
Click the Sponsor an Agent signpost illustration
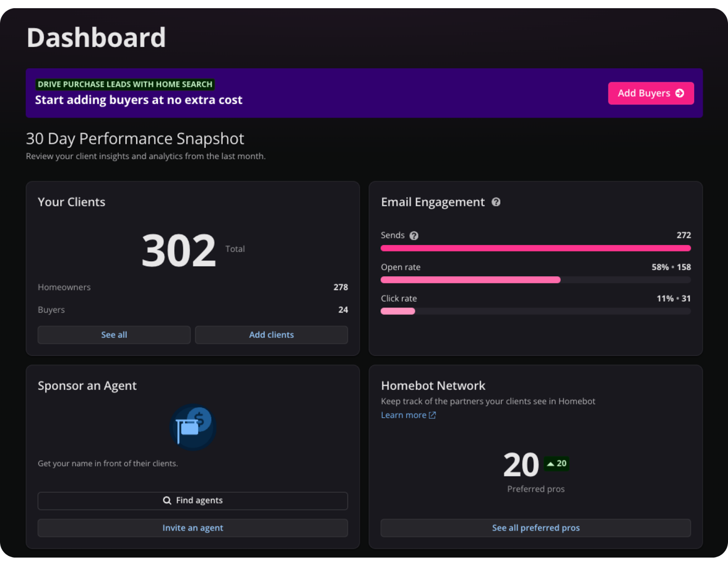[x=192, y=427]
